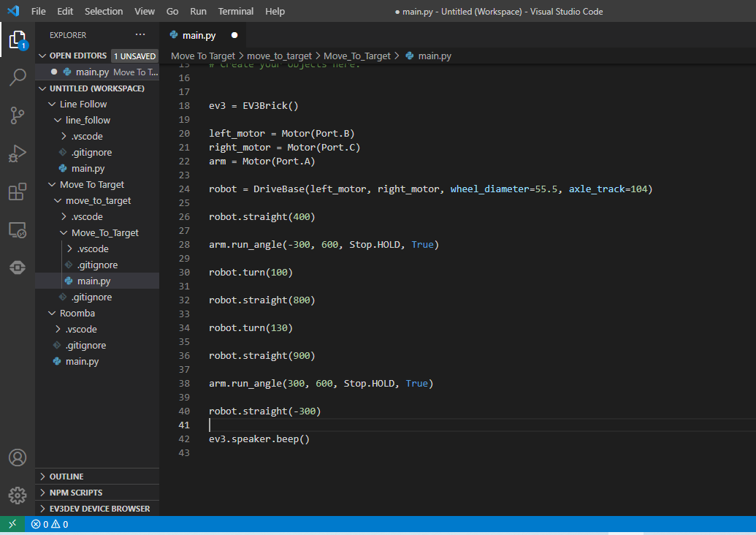Viewport: 756px width, 535px height.
Task: Collapse the Untitled (Workspace) section
Action: point(42,88)
